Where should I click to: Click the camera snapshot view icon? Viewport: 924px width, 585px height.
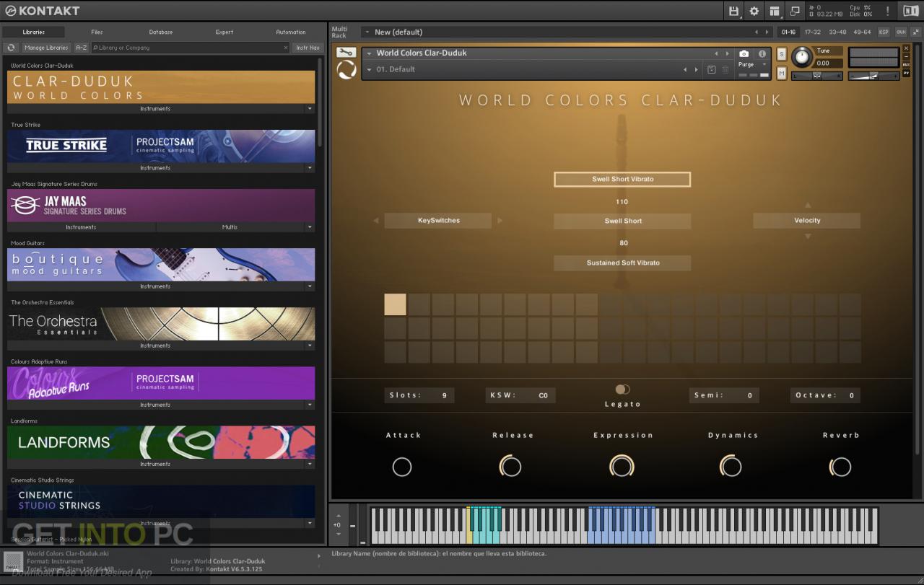744,53
